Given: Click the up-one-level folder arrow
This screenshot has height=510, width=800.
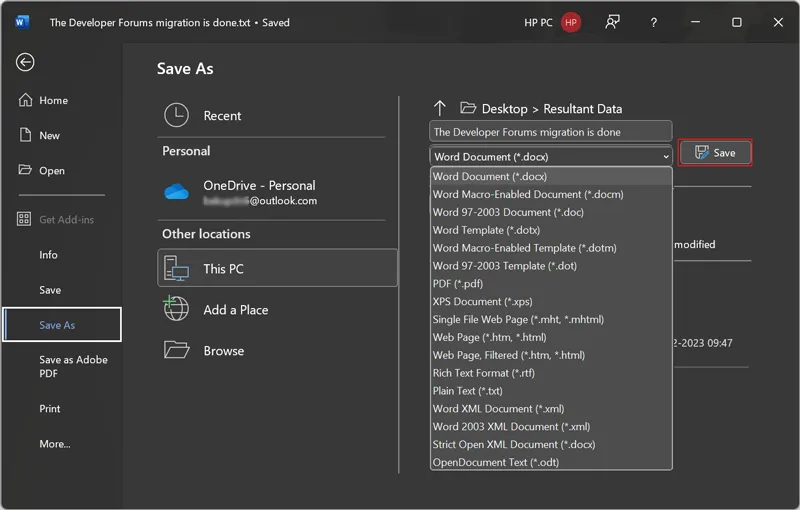Looking at the screenshot, I should [x=439, y=108].
